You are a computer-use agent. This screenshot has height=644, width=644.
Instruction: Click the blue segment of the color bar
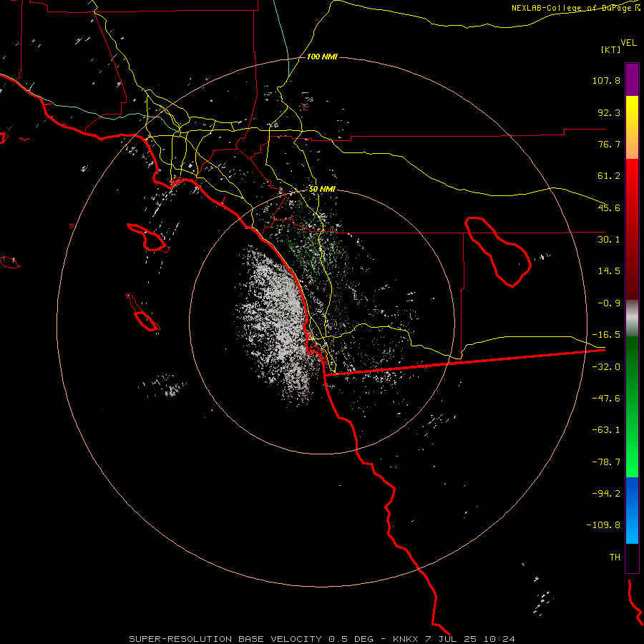[632, 510]
